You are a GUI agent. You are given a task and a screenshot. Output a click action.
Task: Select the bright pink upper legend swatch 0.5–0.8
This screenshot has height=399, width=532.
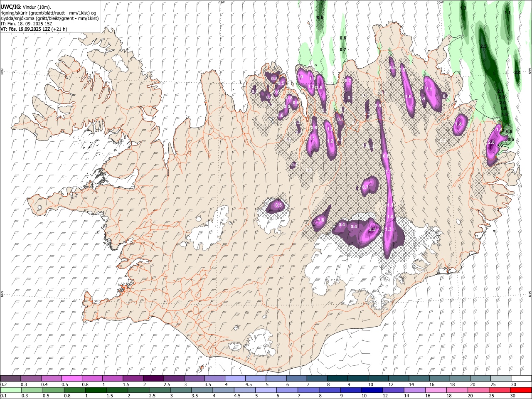[x=71, y=379]
